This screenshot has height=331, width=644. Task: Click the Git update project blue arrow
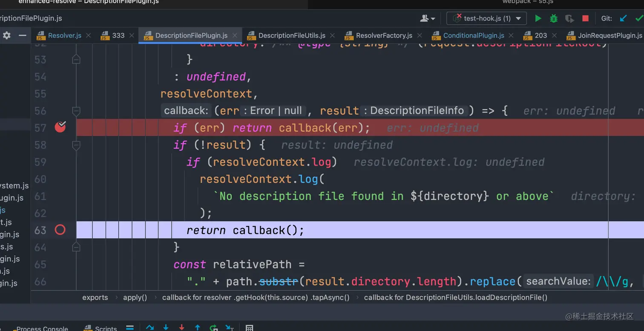[x=623, y=18]
